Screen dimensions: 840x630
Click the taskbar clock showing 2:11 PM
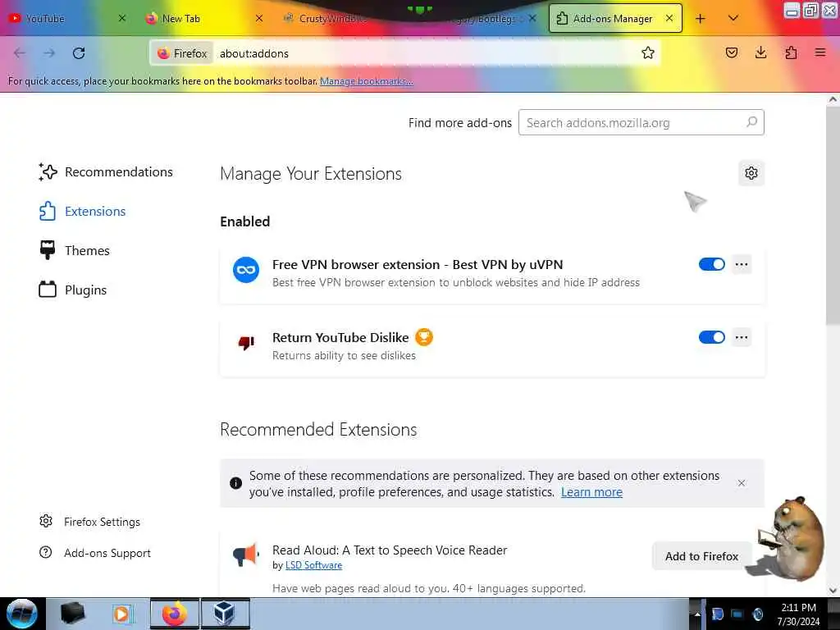tap(798, 614)
